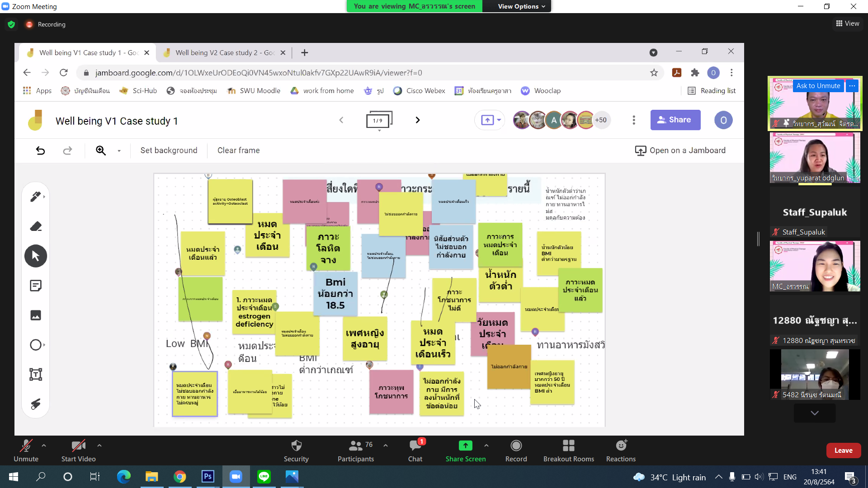Screen dimensions: 868x488
Task: Click Clear frame button
Action: click(238, 150)
